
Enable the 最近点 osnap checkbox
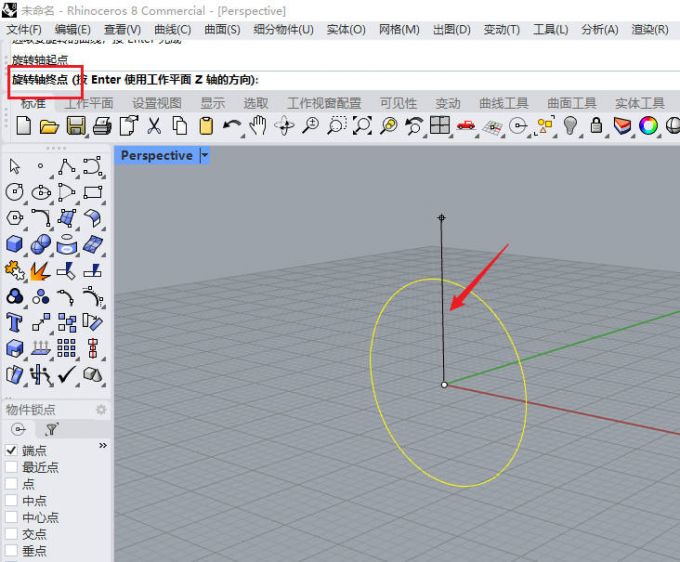[x=11, y=467]
